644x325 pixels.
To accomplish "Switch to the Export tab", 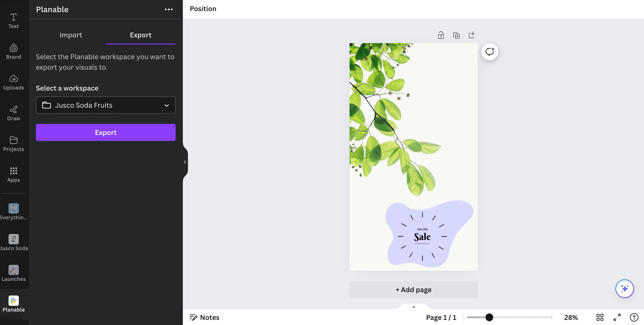I will pyautogui.click(x=141, y=35).
